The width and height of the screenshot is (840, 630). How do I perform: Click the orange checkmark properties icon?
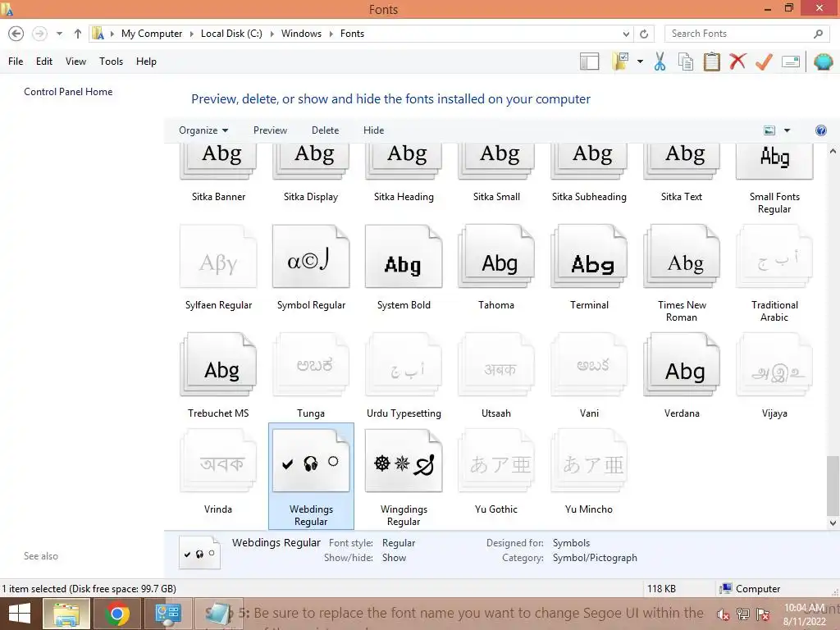(764, 62)
